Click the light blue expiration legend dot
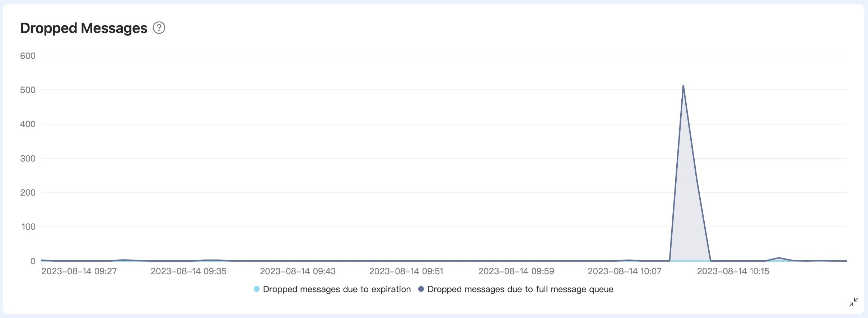The image size is (868, 318). [x=256, y=289]
